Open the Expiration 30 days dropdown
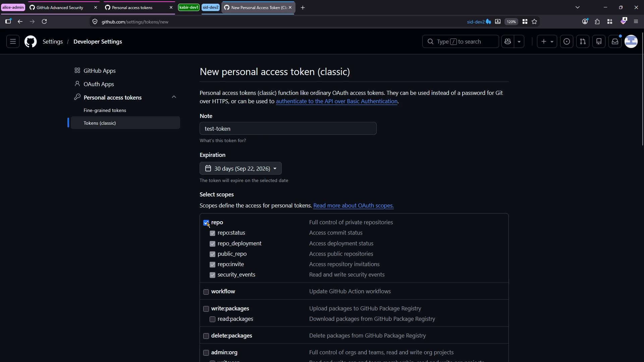The width and height of the screenshot is (644, 362). point(240,169)
